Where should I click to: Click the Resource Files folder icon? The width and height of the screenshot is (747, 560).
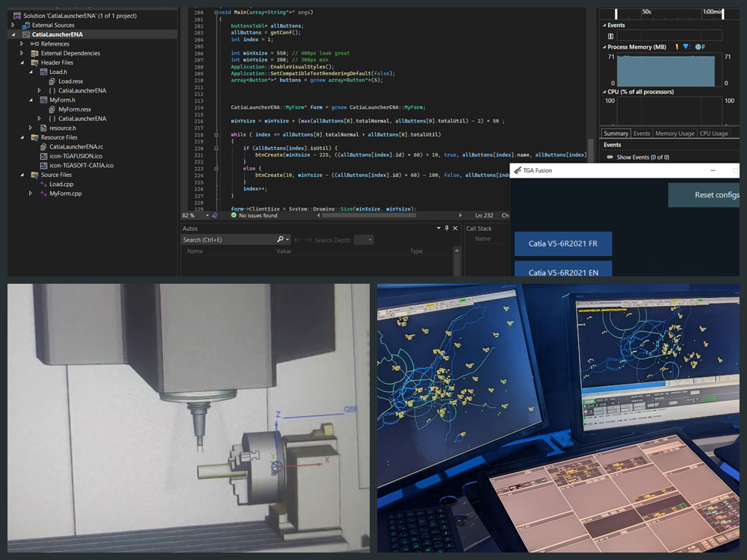tap(35, 137)
